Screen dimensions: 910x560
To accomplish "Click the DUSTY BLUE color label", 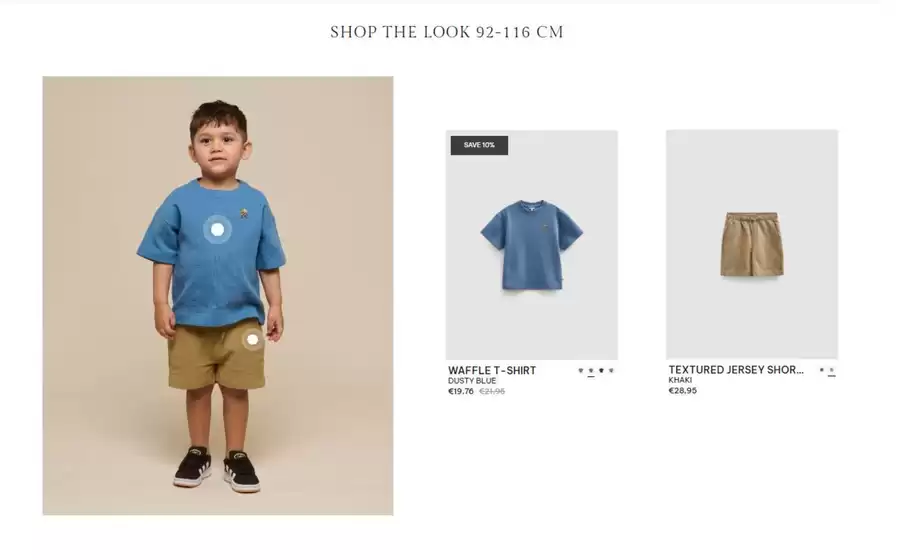I will [x=472, y=381].
